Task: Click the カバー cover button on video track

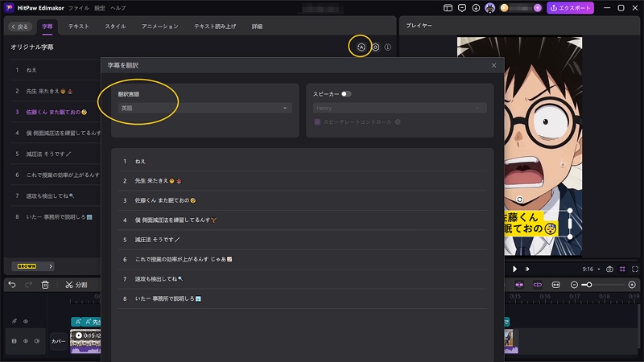Action: (58, 341)
